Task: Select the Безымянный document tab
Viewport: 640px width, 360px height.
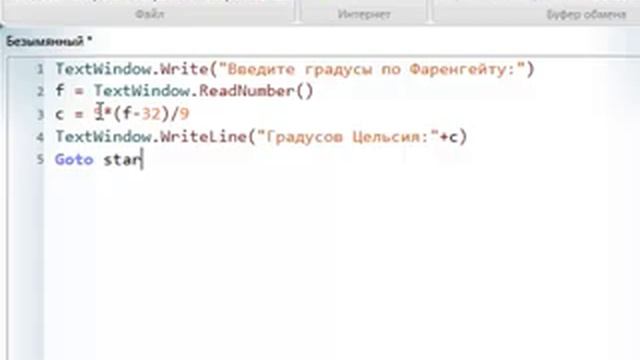Action: click(49, 41)
